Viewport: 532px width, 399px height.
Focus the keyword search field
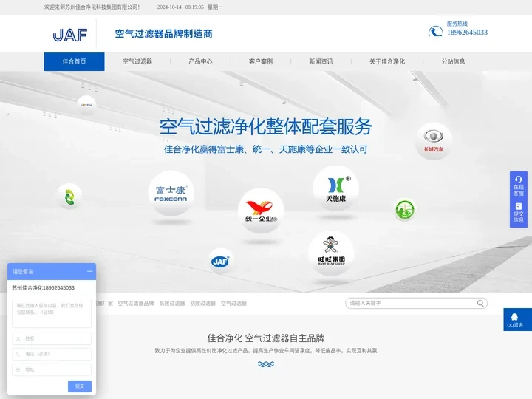412,304
